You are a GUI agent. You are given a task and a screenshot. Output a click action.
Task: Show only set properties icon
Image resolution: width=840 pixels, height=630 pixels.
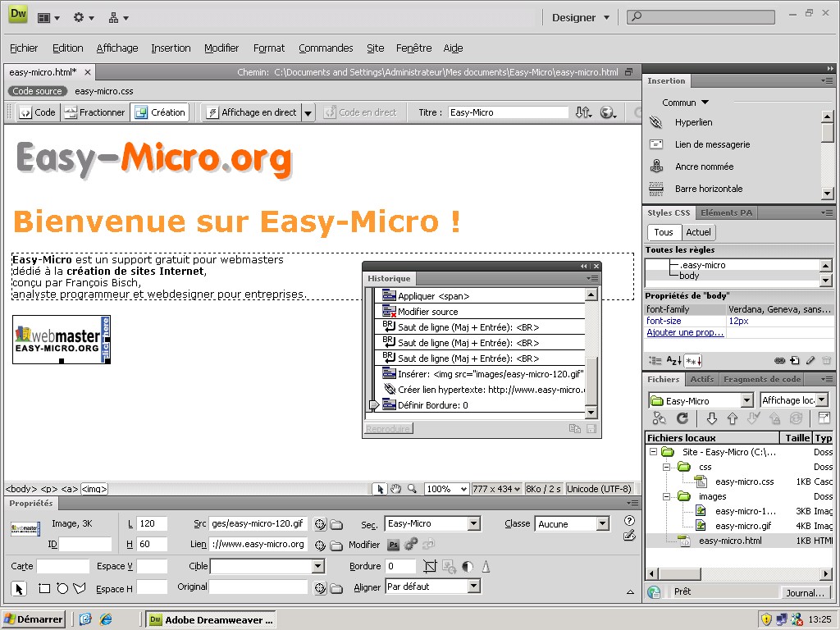[692, 361]
